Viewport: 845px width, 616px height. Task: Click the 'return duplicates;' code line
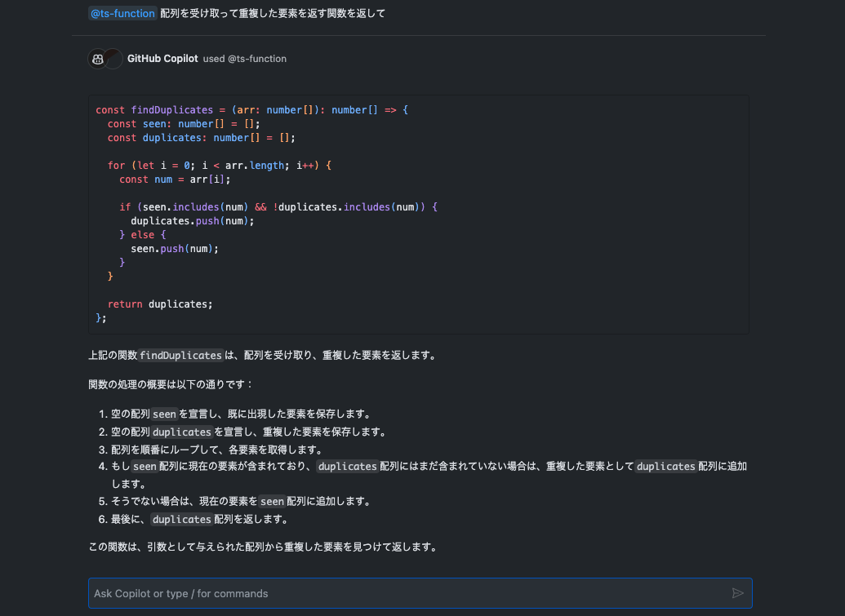[x=160, y=304]
